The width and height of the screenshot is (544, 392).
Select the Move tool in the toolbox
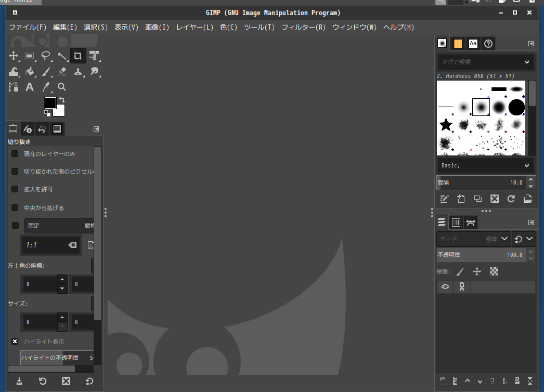14,56
